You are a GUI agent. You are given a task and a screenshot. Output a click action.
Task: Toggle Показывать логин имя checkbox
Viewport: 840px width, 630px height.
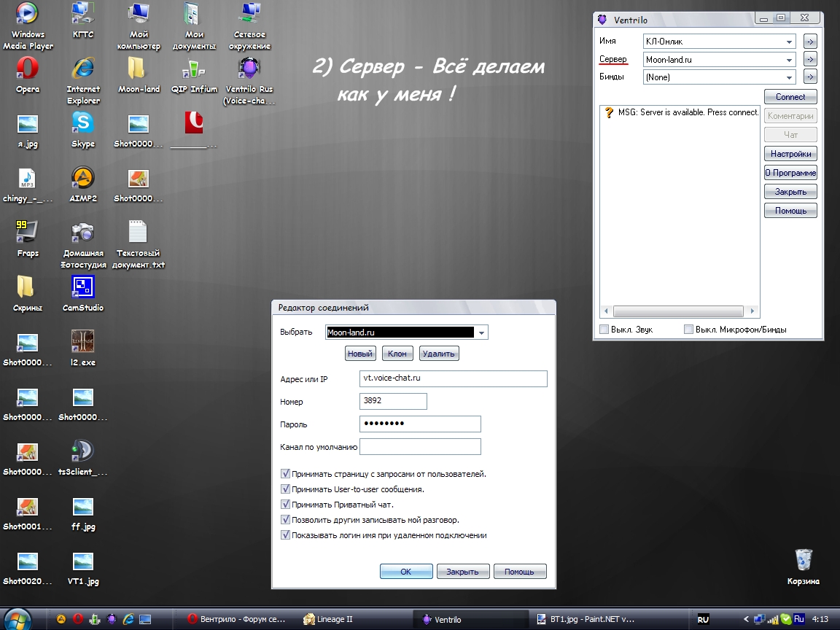coord(286,534)
